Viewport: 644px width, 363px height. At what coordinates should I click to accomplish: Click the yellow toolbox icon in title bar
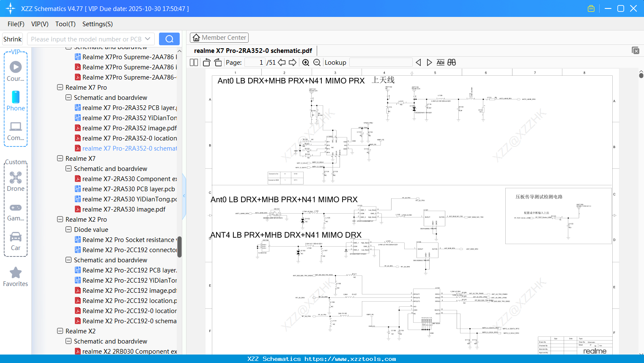pos(591,8)
